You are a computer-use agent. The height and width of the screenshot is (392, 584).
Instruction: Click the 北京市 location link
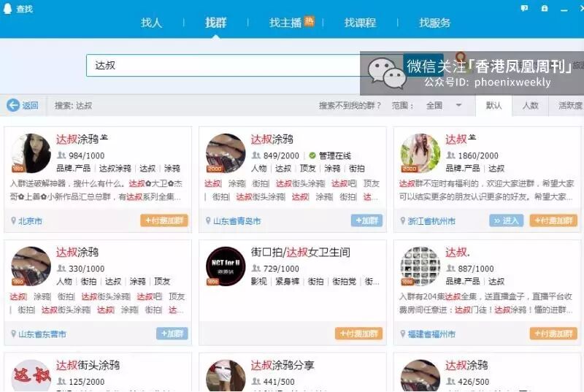coord(30,221)
